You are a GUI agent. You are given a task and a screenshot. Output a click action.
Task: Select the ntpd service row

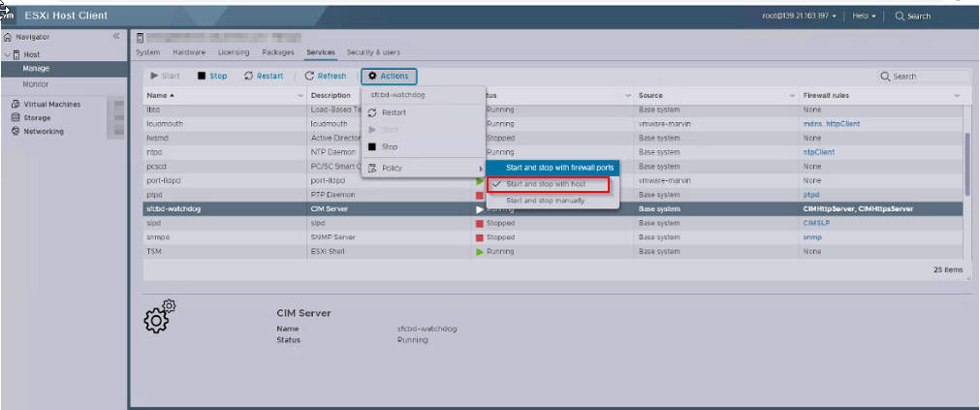coord(553,152)
